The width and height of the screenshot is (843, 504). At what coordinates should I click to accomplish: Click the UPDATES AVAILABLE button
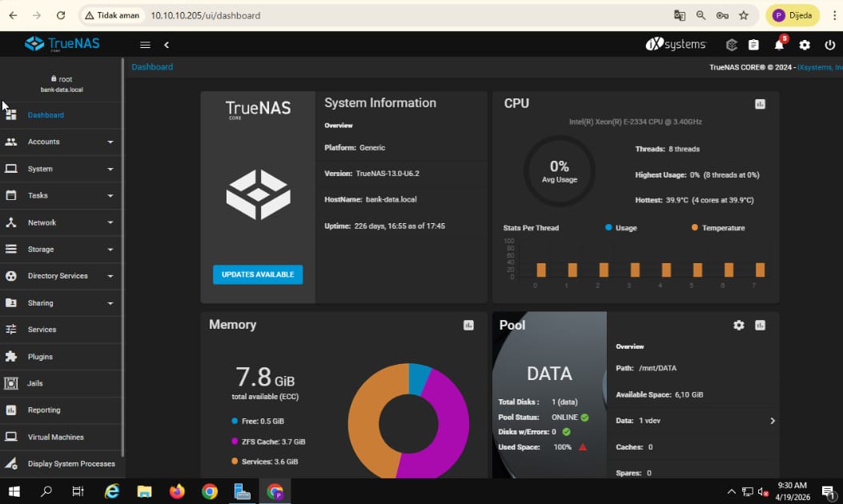coord(258,274)
